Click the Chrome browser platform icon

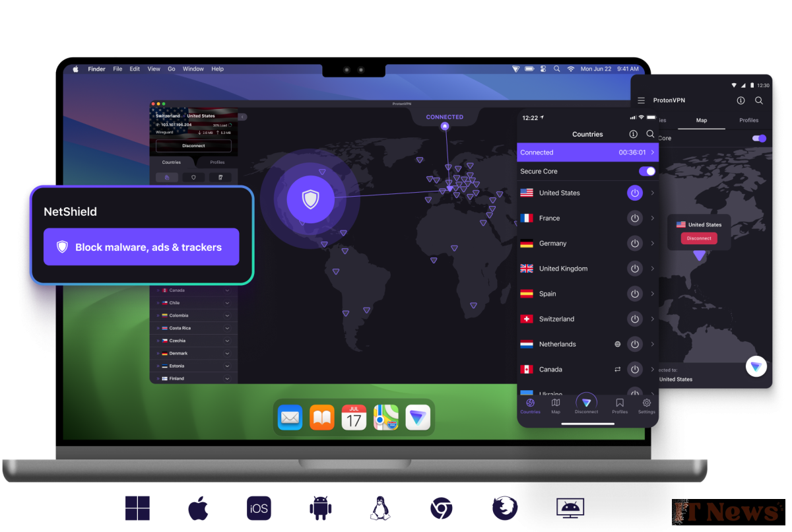(441, 508)
